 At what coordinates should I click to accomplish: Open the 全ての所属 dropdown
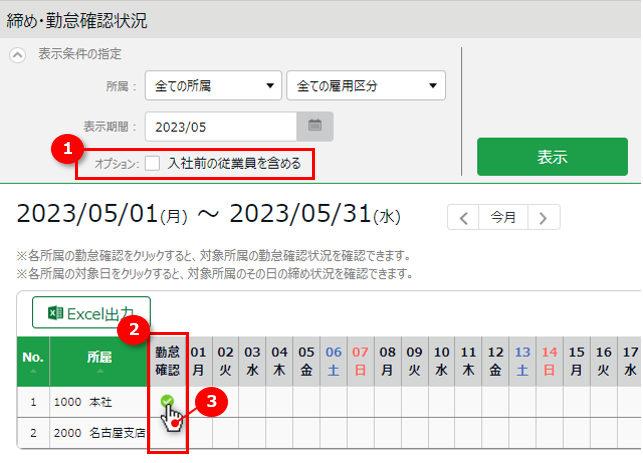click(x=212, y=86)
